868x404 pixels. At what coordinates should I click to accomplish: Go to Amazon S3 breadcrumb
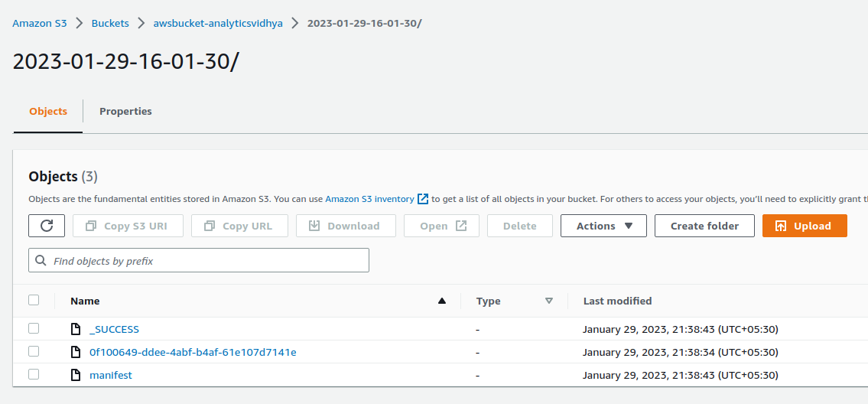[x=40, y=23]
